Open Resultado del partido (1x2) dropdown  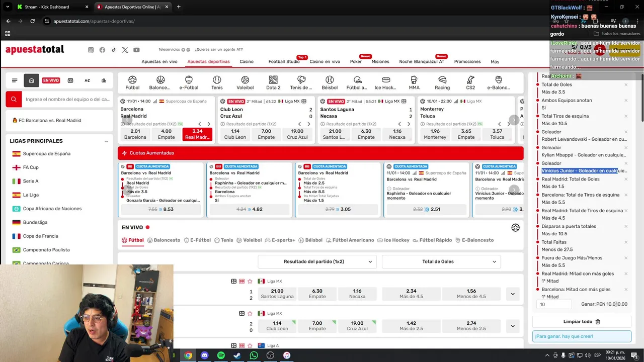pos(317,261)
